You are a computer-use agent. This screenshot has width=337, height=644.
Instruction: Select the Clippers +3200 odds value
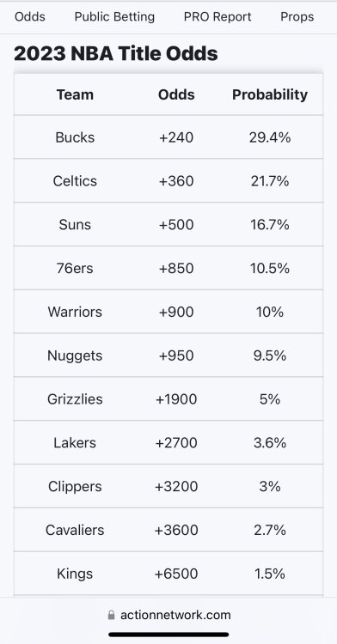[176, 486]
